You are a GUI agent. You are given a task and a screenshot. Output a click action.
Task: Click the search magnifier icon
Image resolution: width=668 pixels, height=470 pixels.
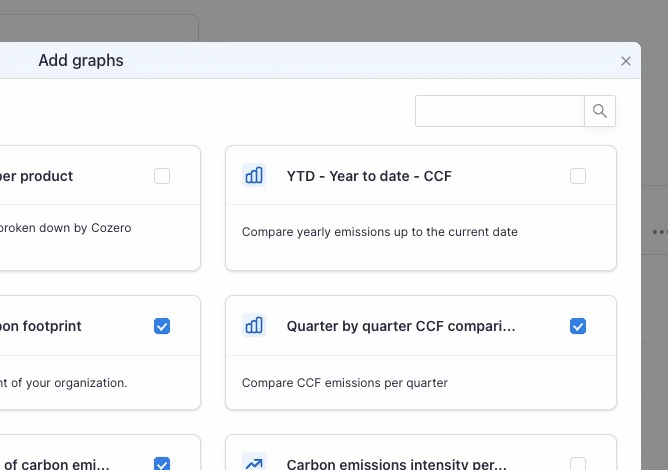pyautogui.click(x=600, y=111)
